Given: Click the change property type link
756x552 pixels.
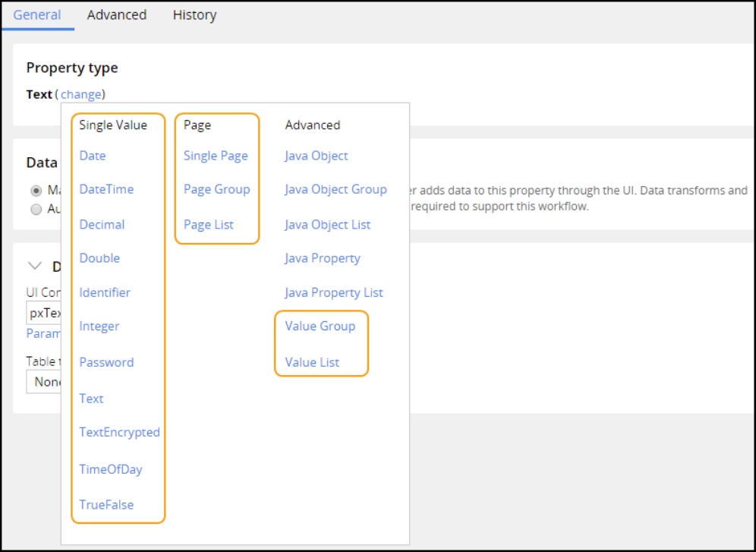Looking at the screenshot, I should [x=81, y=94].
